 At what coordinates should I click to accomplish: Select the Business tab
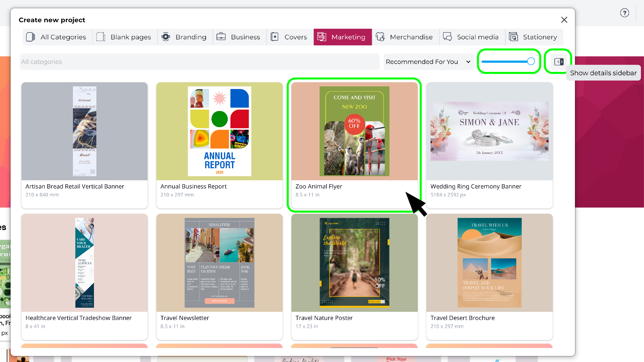[240, 37]
